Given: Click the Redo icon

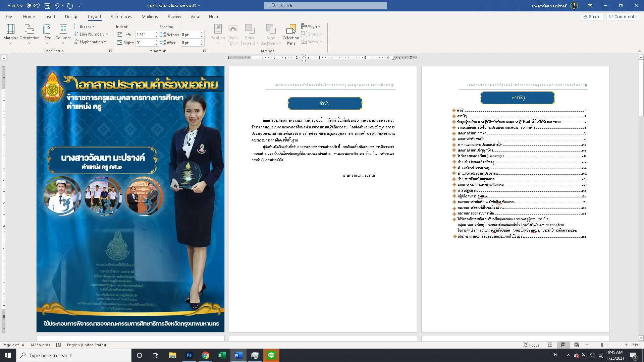Looking at the screenshot, I should 70,6.
